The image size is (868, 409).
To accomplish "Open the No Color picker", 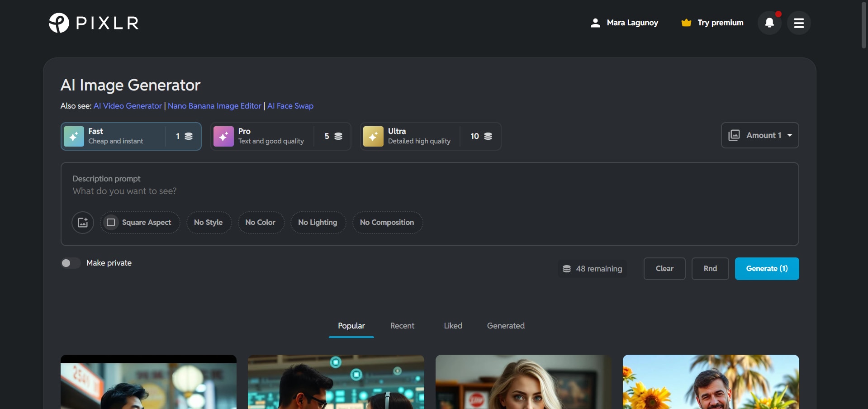I will tap(261, 222).
